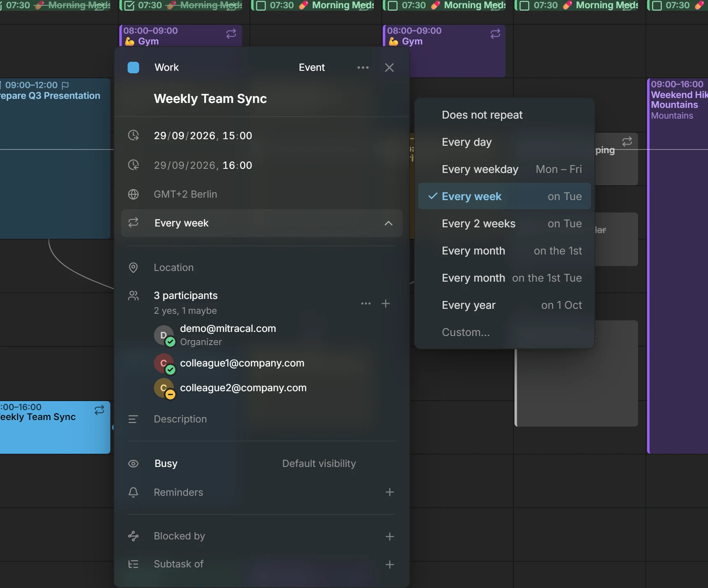Open the Default visibility dropdown

point(319,464)
